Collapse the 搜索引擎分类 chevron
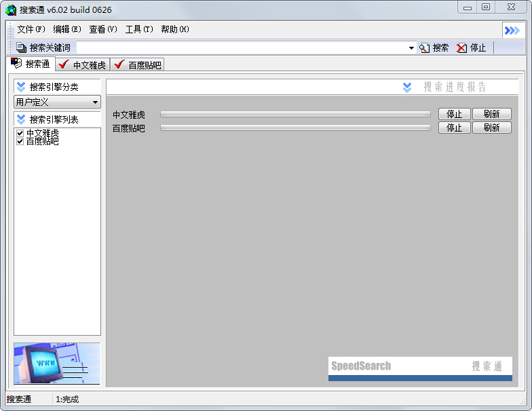 (x=21, y=87)
